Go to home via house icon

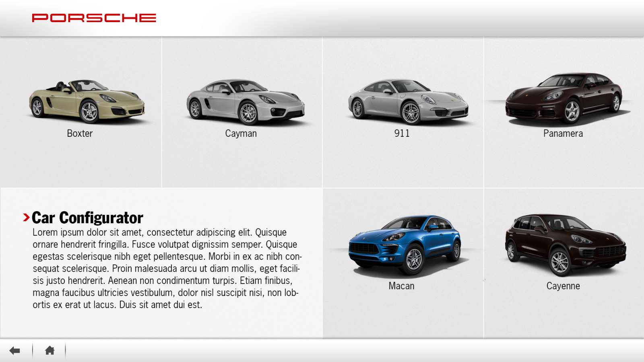(x=50, y=350)
